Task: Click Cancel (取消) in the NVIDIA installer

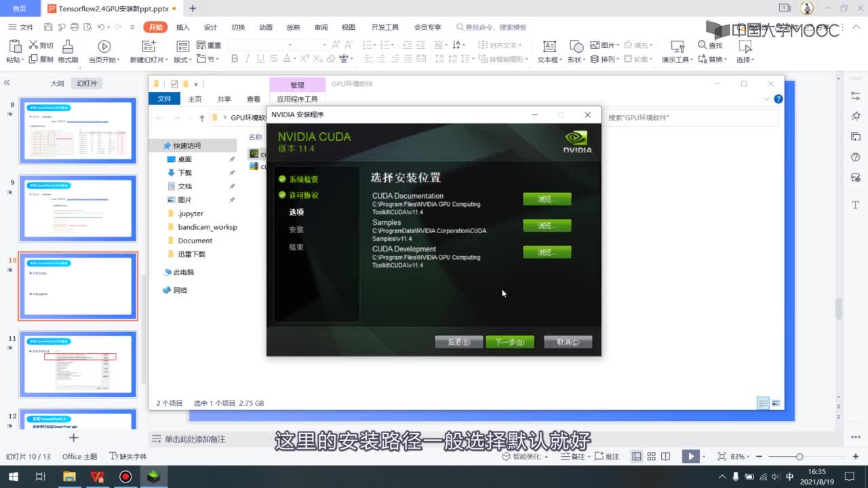Action: [x=568, y=342]
